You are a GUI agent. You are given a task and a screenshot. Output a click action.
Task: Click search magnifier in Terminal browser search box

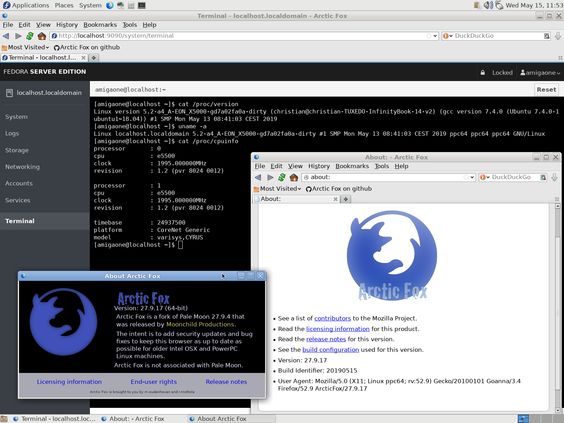point(546,36)
